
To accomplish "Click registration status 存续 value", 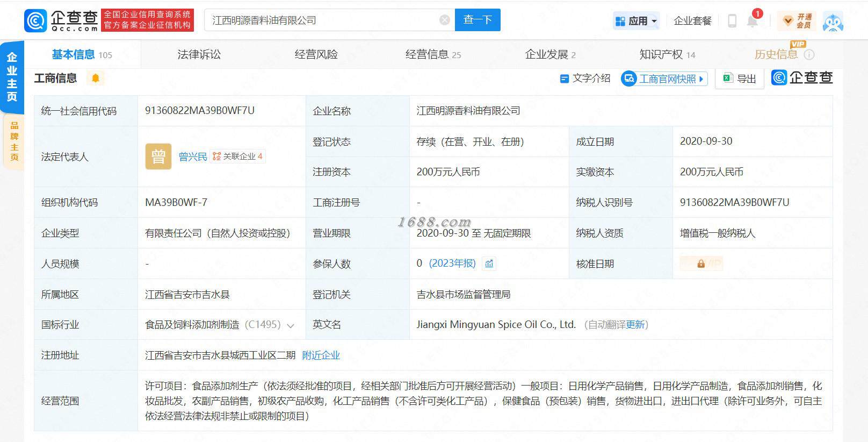I will [470, 142].
